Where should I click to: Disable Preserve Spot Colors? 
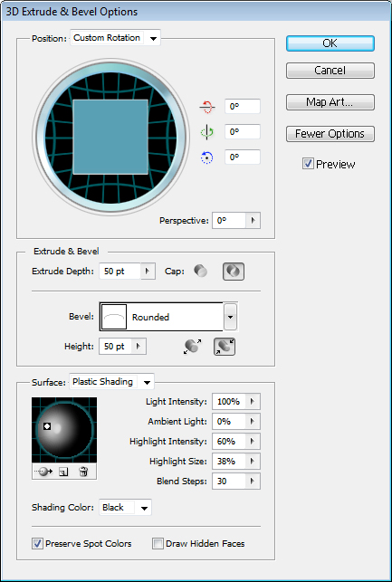pyautogui.click(x=37, y=544)
